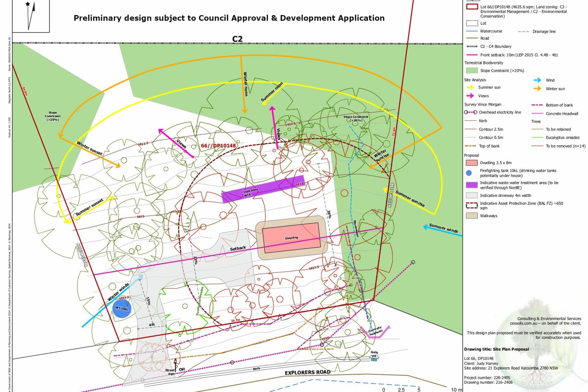
Task: Open the cessoils.com.au website text
Action: click(x=523, y=323)
